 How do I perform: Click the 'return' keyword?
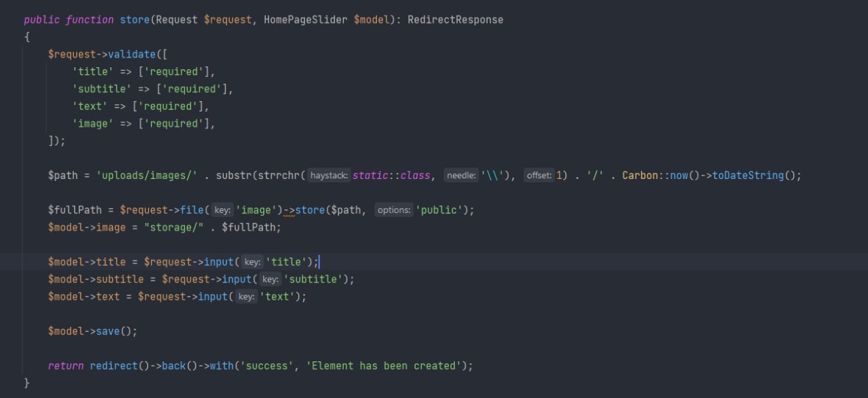pos(66,365)
